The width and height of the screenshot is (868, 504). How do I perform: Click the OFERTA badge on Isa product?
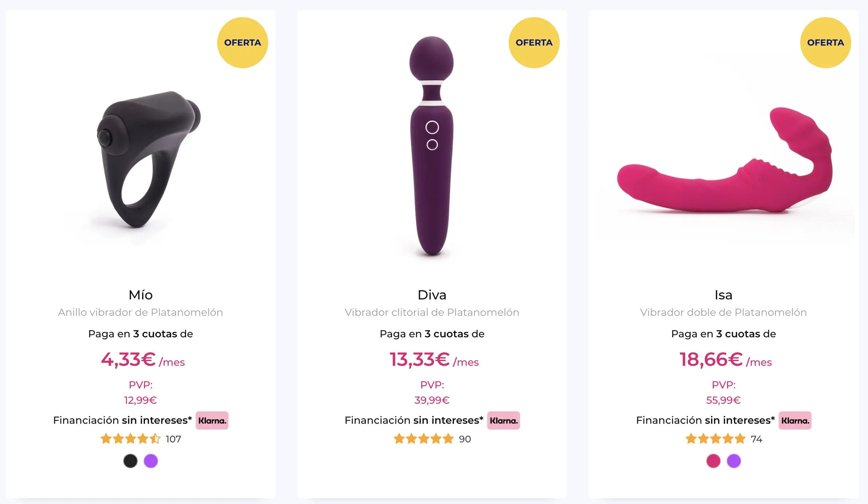pyautogui.click(x=826, y=43)
